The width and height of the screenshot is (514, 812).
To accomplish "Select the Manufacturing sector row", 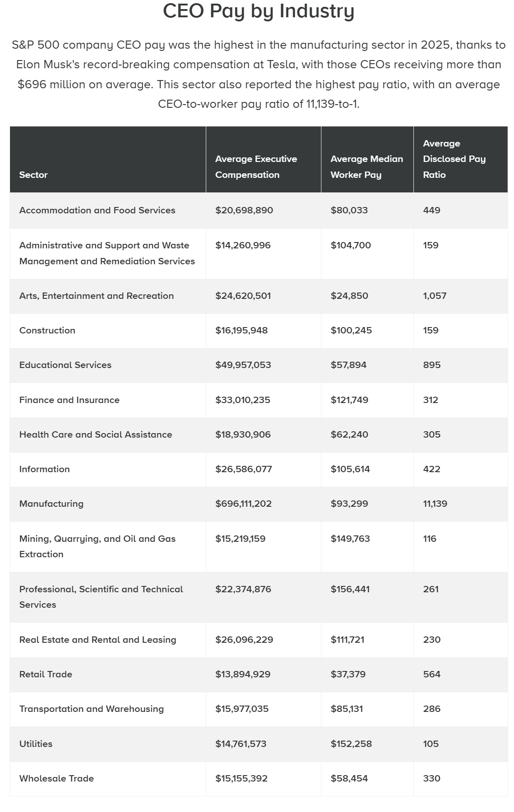I will pos(259,504).
